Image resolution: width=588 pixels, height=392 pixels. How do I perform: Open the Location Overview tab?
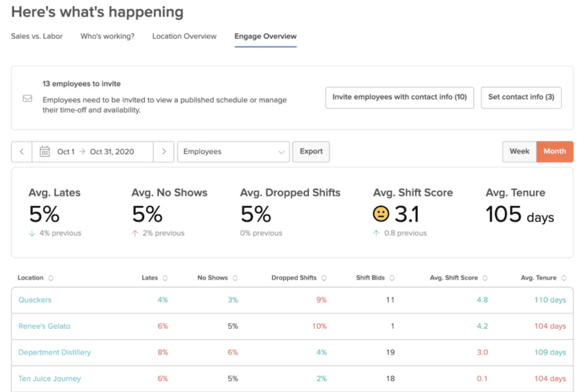pos(184,36)
